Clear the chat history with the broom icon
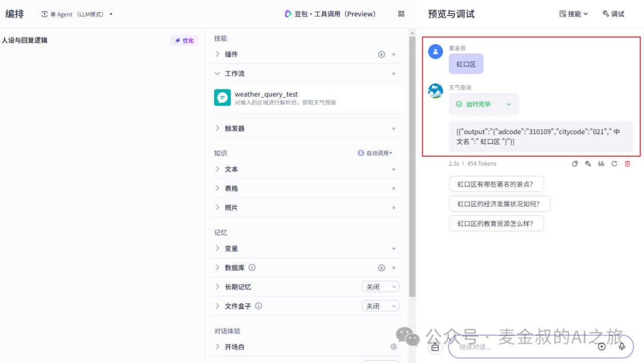This screenshot has height=363, width=644. (435, 348)
